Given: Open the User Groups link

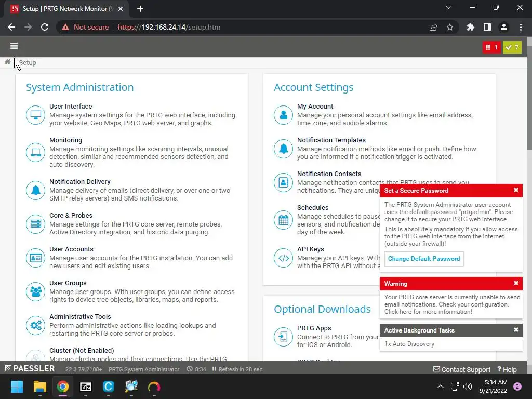Looking at the screenshot, I should pos(68,283).
